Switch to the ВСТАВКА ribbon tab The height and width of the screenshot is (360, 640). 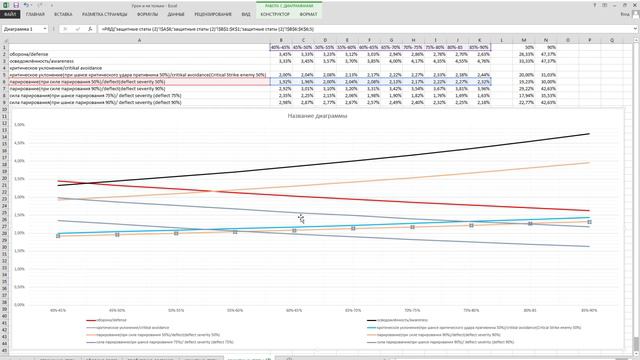(x=63, y=14)
